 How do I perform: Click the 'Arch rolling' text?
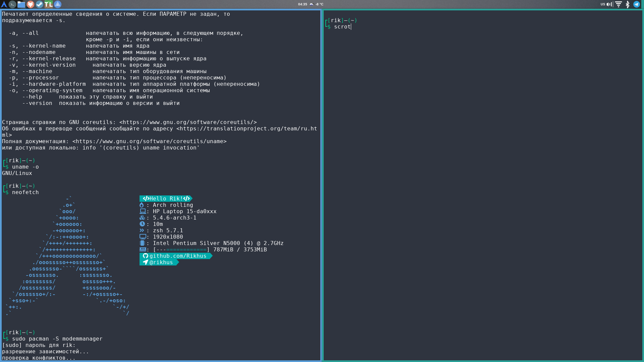[x=173, y=205]
